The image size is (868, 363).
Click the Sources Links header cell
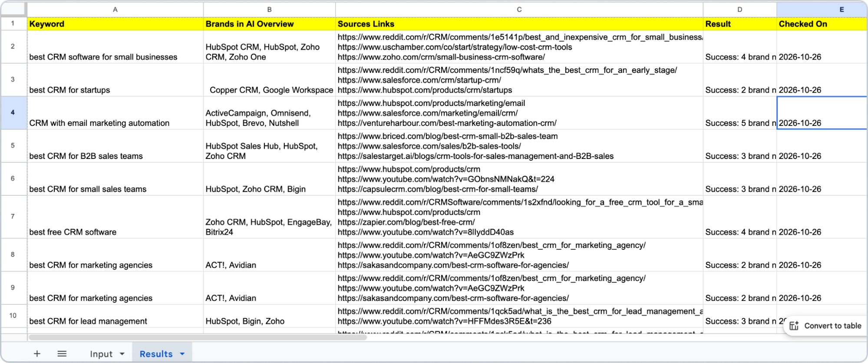[x=519, y=24]
